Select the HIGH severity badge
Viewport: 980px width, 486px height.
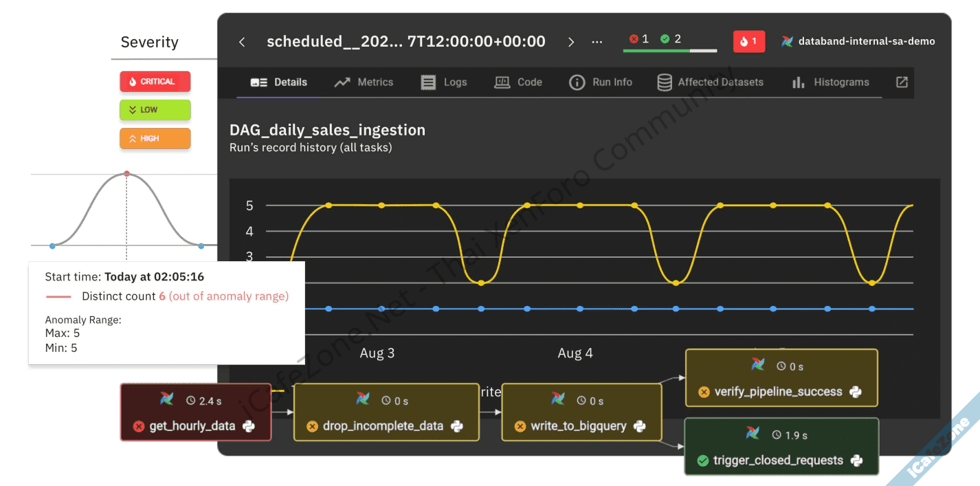coord(155,138)
